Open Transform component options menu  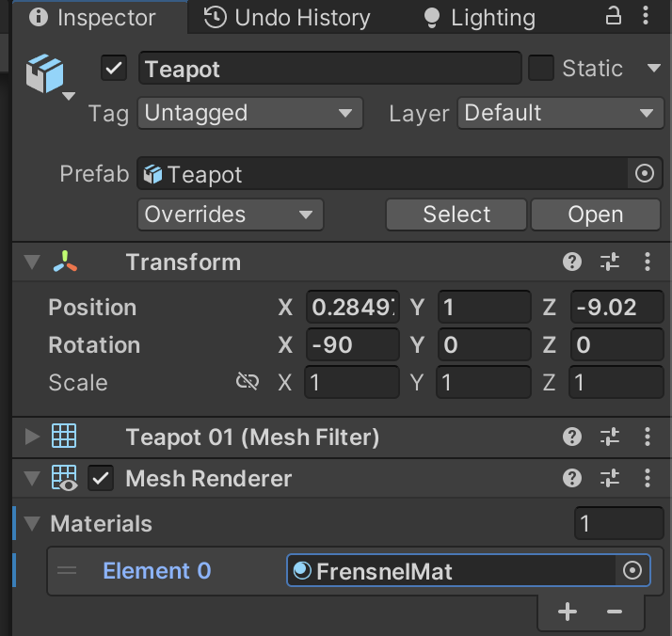(647, 262)
